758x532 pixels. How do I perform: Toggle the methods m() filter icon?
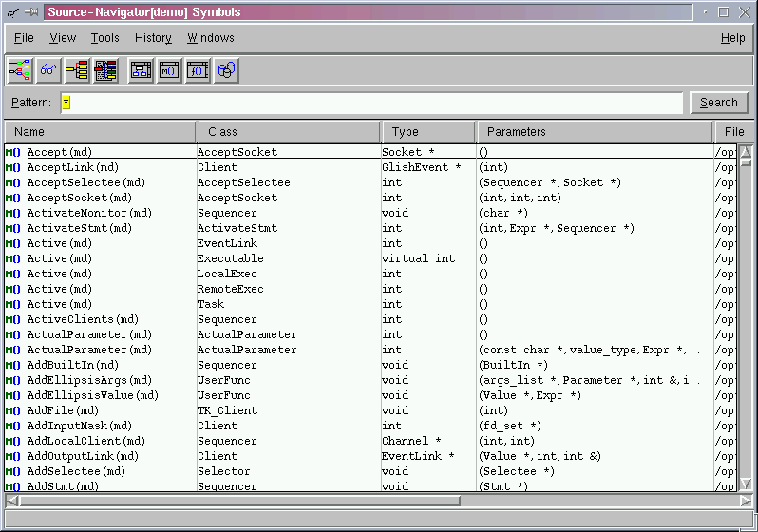(169, 70)
